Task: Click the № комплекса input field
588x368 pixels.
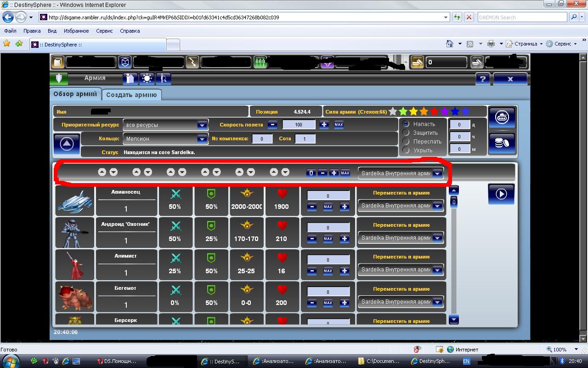Action: click(262, 139)
